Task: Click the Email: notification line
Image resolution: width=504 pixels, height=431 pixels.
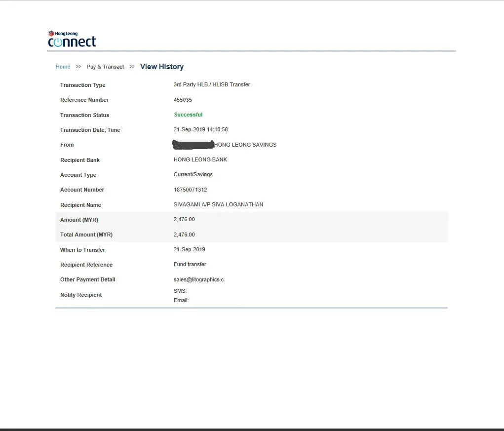Action: click(x=181, y=300)
